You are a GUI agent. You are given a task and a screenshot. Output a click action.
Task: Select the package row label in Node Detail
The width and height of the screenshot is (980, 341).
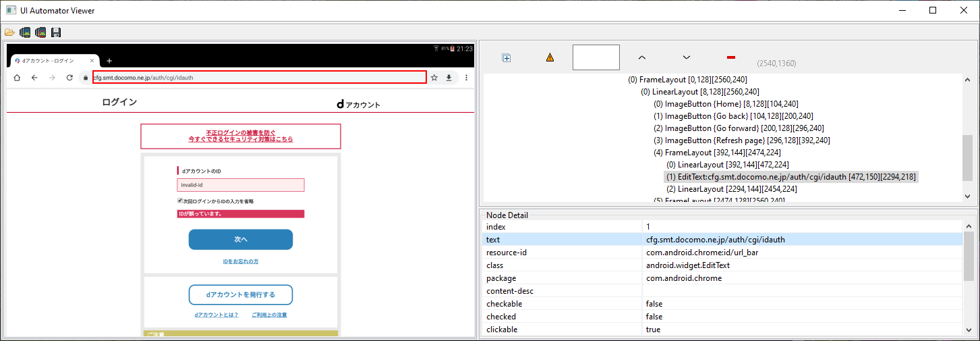pos(501,278)
